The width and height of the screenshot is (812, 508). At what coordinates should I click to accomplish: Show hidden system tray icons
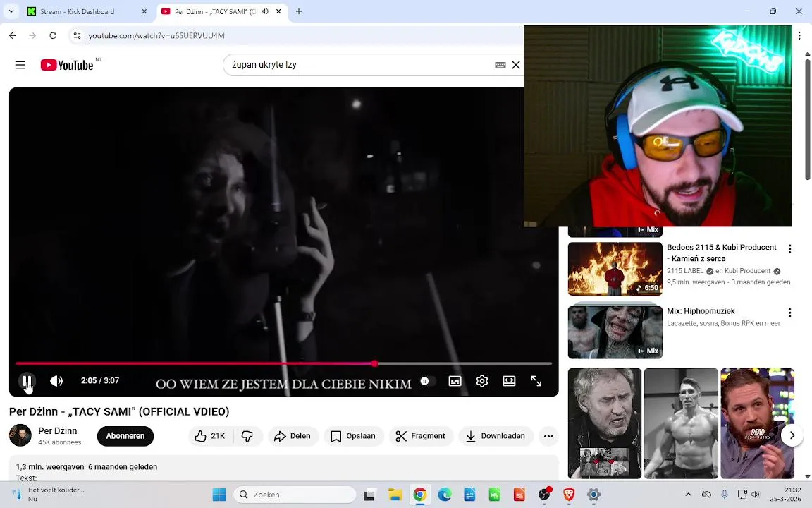tap(688, 495)
